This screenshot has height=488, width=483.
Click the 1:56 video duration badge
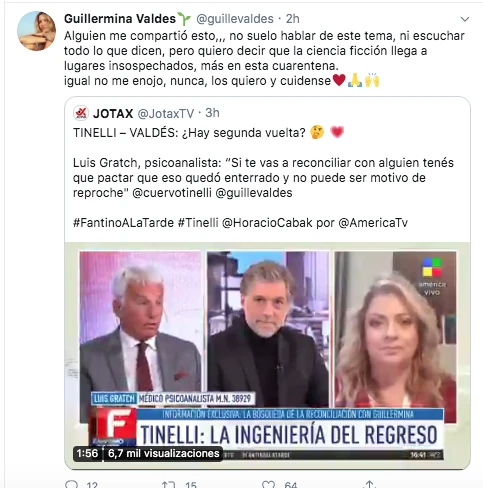(87, 453)
